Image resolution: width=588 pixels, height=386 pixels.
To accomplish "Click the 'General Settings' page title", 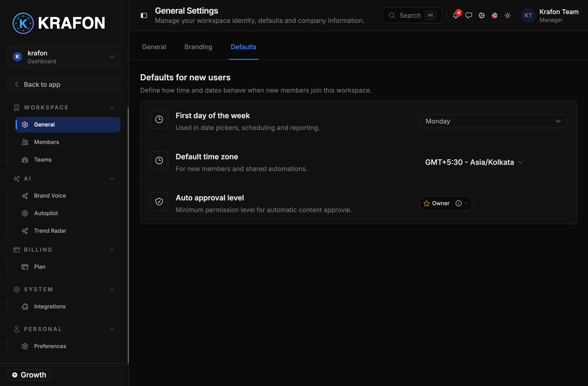I will coord(186,11).
